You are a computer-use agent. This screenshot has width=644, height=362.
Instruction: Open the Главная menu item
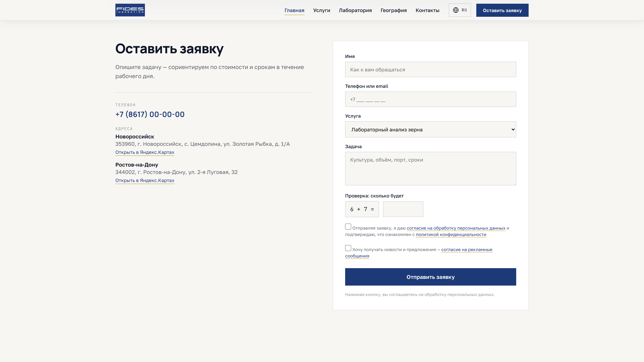pos(294,10)
